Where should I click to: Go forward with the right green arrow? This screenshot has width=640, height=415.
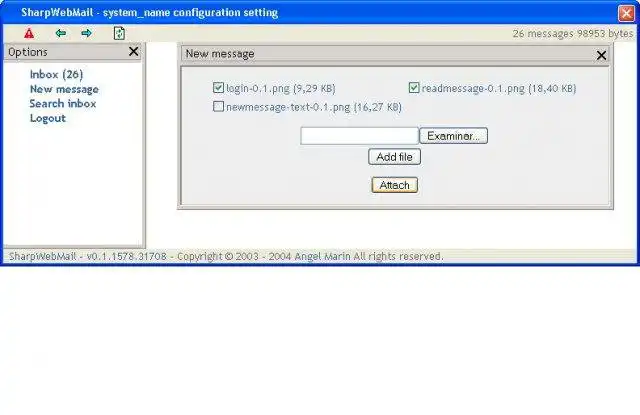[x=87, y=33]
